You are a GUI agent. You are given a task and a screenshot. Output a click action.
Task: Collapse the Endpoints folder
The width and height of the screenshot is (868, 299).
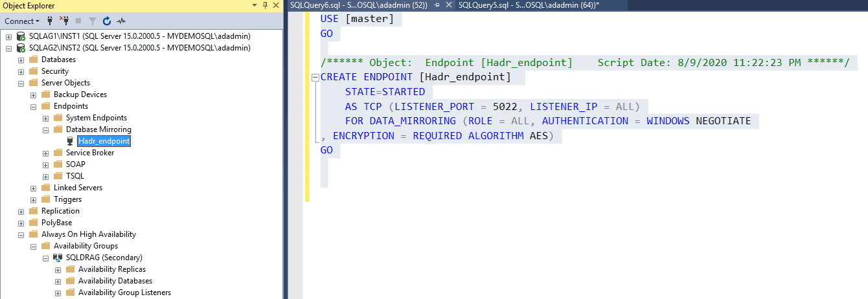[x=33, y=106]
